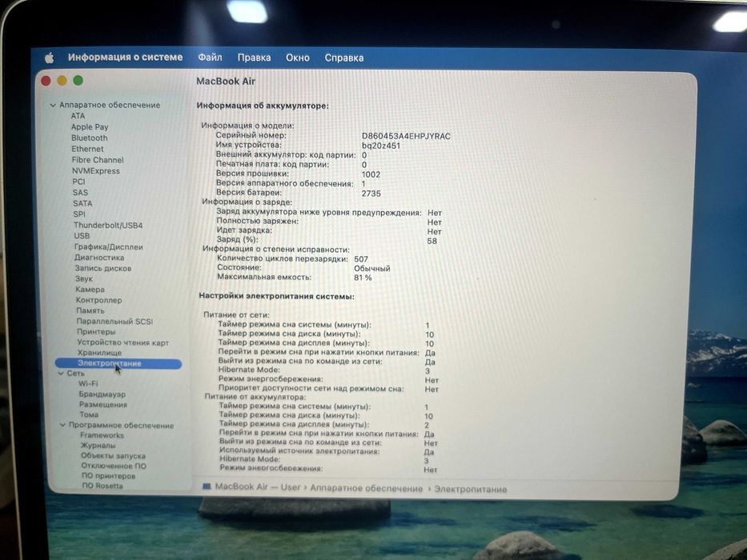
Task: Open the Файл menu
Action: [x=210, y=58]
